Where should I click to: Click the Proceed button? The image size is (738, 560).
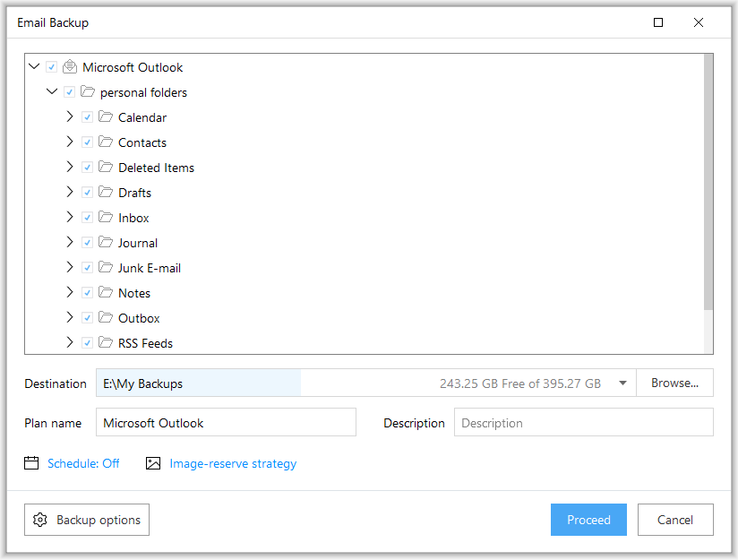point(588,520)
